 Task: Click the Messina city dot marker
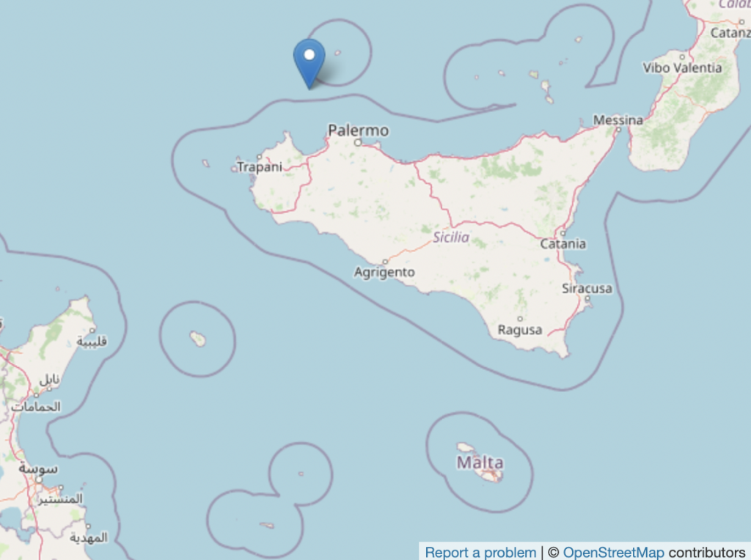(618, 130)
